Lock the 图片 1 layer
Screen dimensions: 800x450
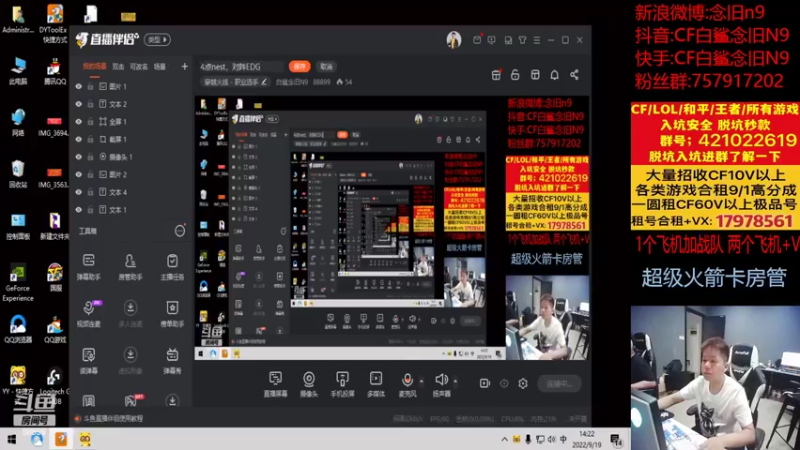90,87
